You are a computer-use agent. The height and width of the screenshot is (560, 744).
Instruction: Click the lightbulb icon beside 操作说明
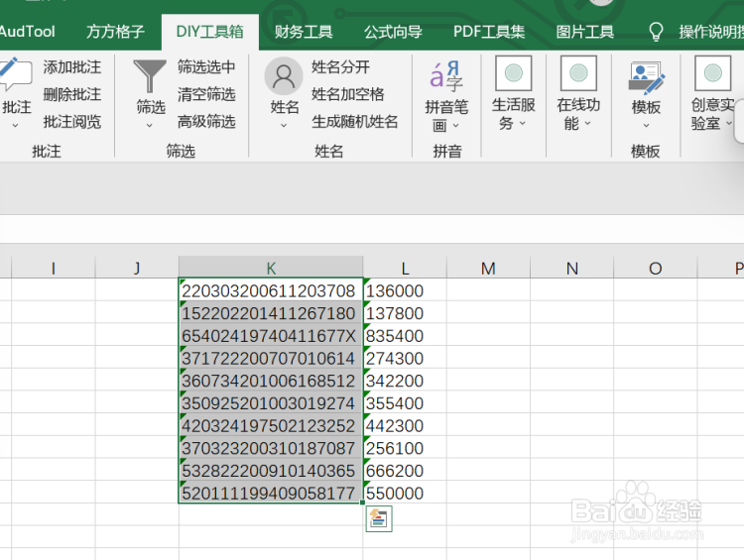click(656, 32)
